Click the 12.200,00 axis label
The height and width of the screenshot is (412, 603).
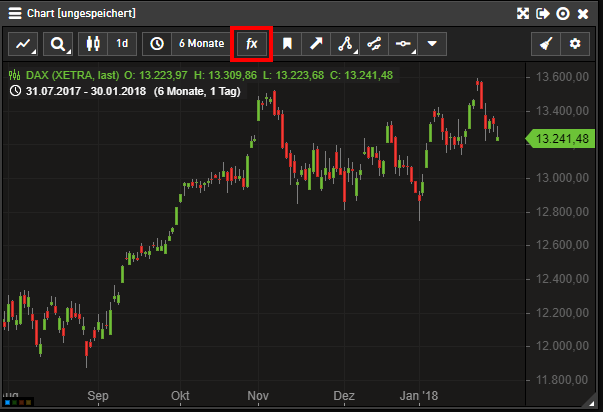pyautogui.click(x=562, y=312)
